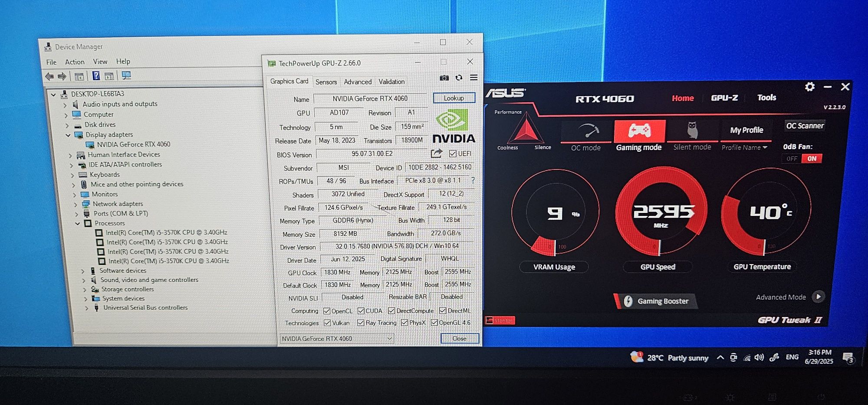This screenshot has width=868, height=405.
Task: Toggle the Vulkan checkbox
Action: [327, 323]
